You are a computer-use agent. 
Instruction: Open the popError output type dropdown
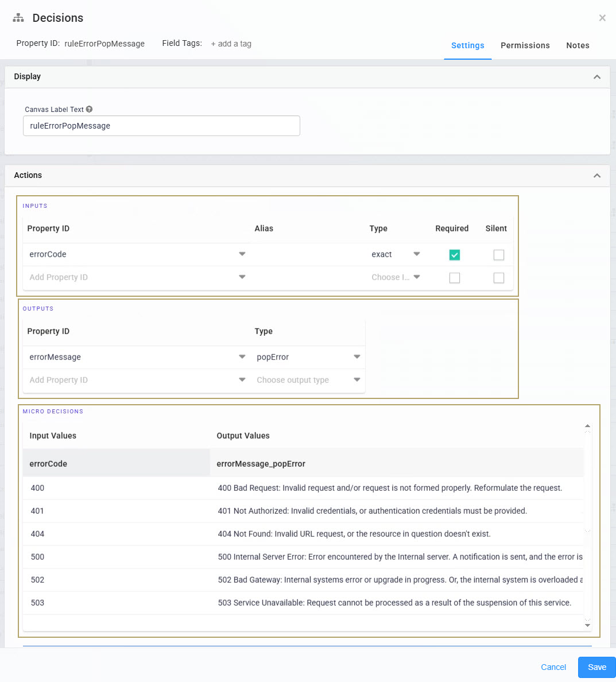tap(357, 357)
